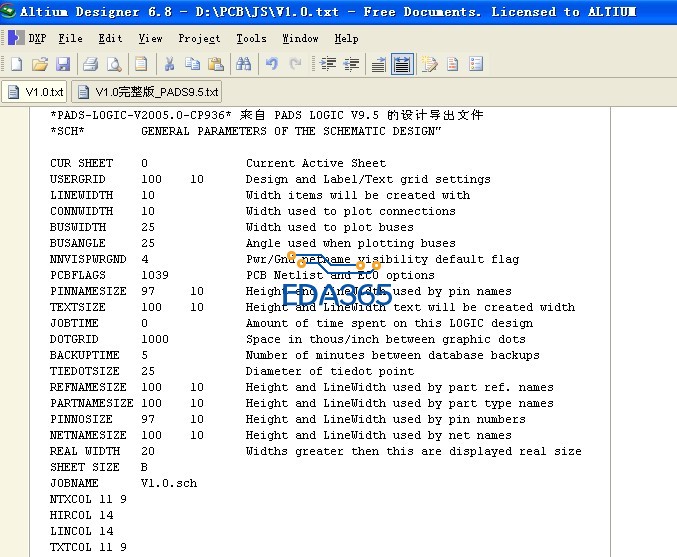Click the 'Current Active Sheet' description
This screenshot has height=557, width=677.
(x=316, y=163)
